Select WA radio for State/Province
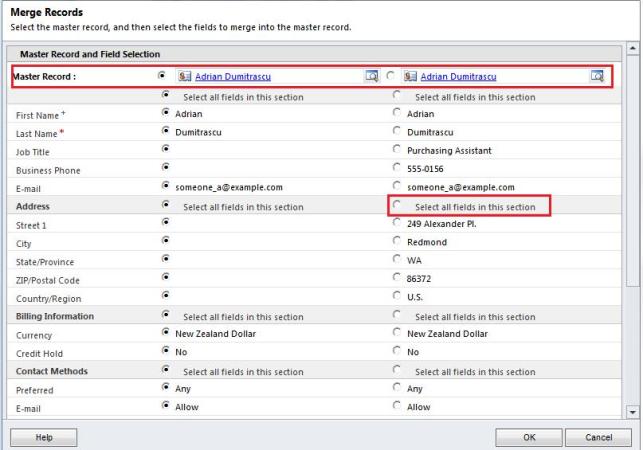Image resolution: width=643 pixels, height=450 pixels. tap(397, 258)
